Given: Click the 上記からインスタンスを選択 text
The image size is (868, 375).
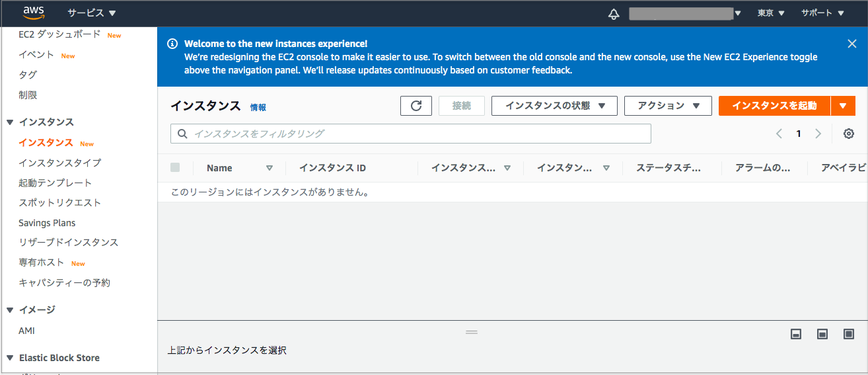Looking at the screenshot, I should tap(227, 351).
